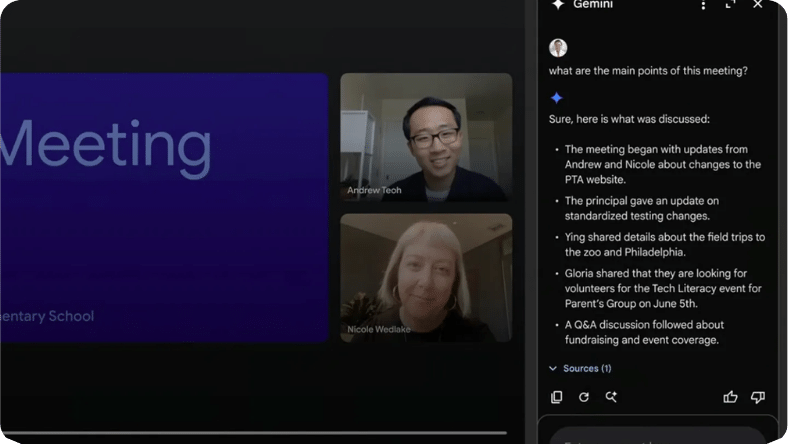
Task: Click the 'Gemini' panel title
Action: coord(593,4)
